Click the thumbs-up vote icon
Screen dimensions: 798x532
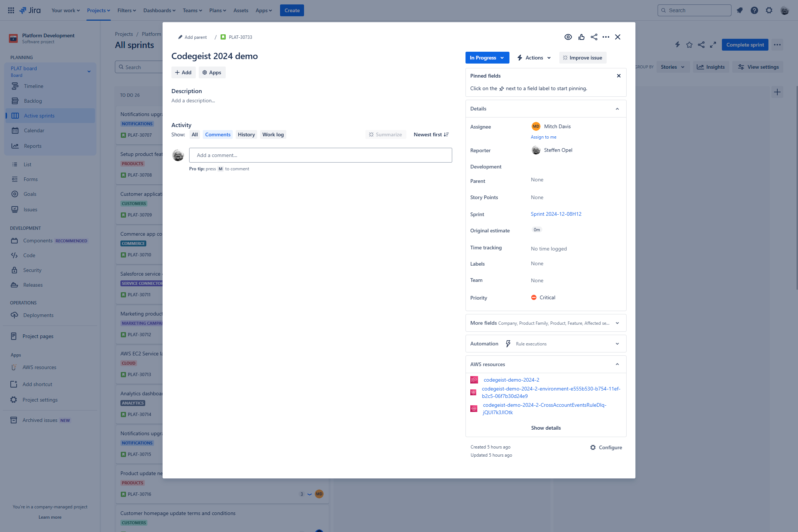(x=582, y=37)
